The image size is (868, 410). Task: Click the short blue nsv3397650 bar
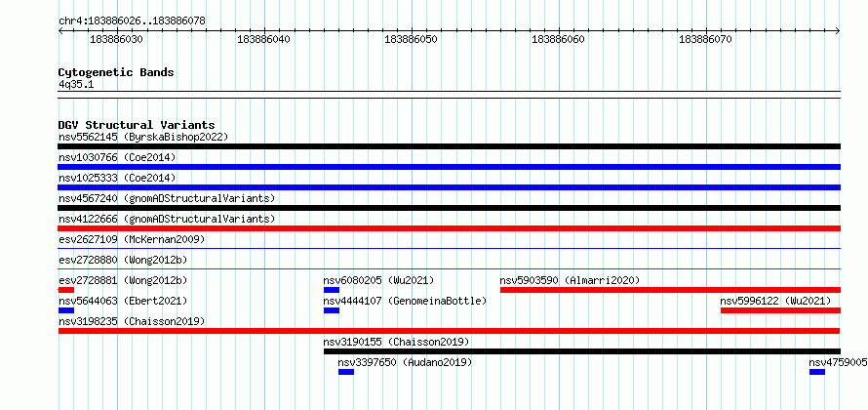346,372
